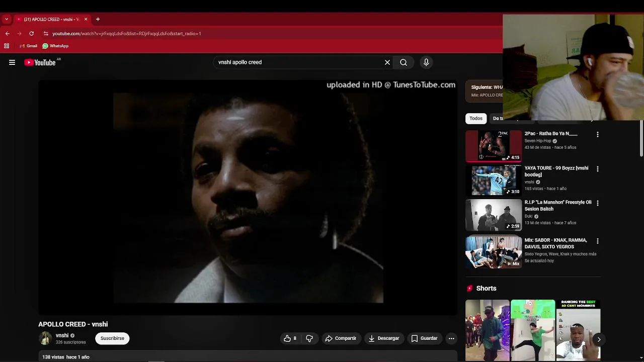Open Mix SABOR playlist thumbnail
This screenshot has width=644, height=362.
click(494, 251)
